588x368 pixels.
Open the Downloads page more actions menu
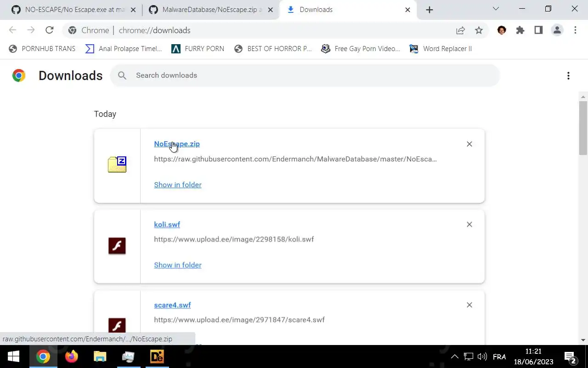(568, 76)
